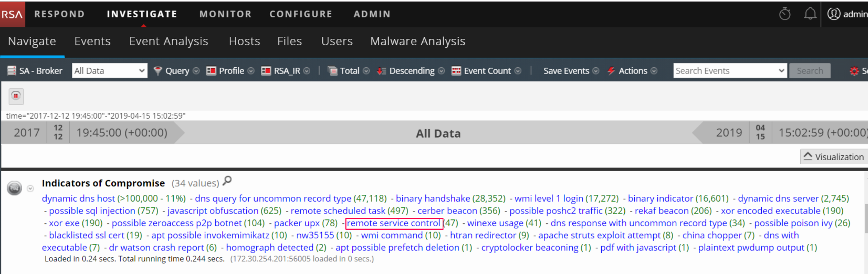
Task: Toggle the Visualization panel
Action: [834, 157]
